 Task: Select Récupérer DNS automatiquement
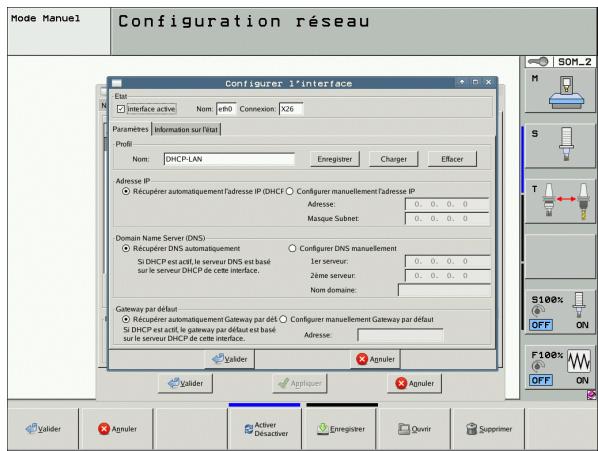[x=126, y=249]
